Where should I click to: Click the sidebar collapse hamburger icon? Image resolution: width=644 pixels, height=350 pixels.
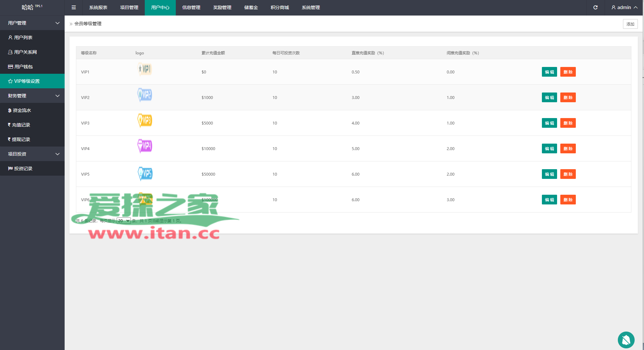74,7
